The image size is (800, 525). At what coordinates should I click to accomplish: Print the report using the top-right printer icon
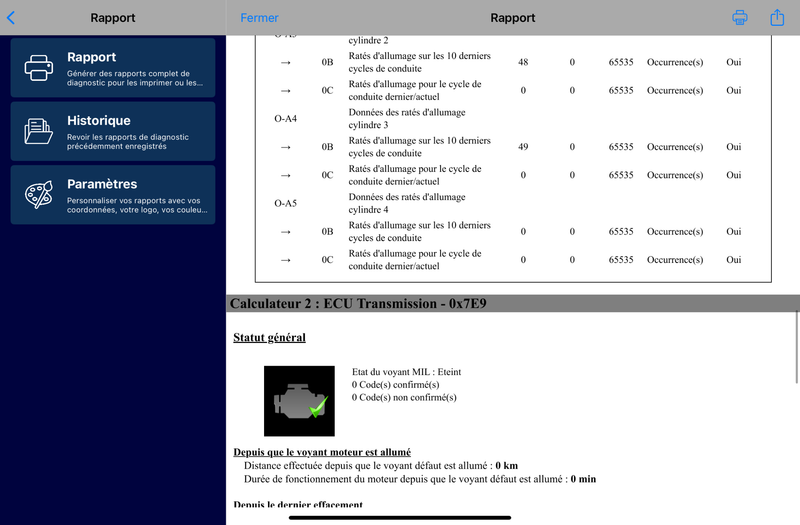(740, 17)
